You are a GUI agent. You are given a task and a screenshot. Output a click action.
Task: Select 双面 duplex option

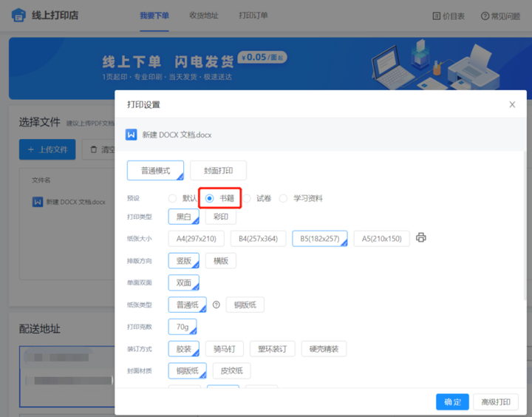[x=183, y=283]
